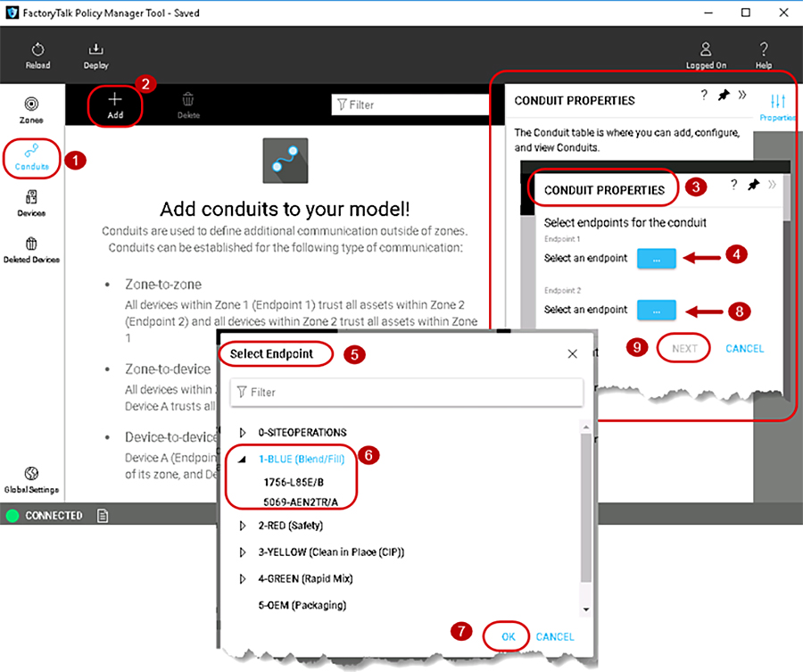Select the 0-SITEOPERATIONS zone

(302, 433)
